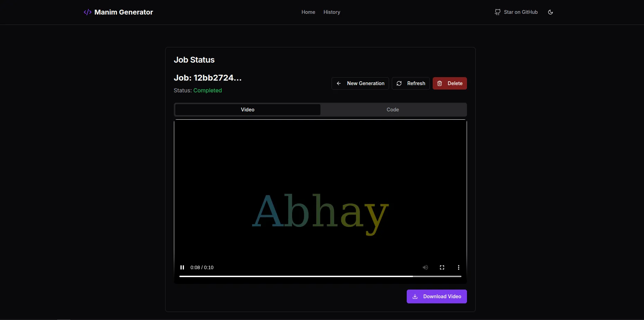644x320 pixels.
Task: Click the back arrow on New Generation
Action: [x=339, y=83]
